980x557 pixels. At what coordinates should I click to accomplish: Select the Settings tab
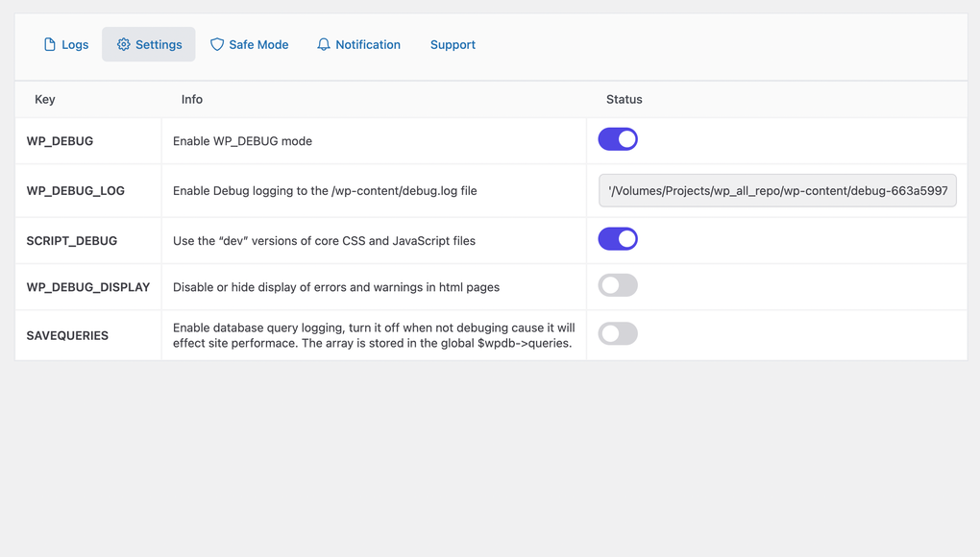click(149, 44)
